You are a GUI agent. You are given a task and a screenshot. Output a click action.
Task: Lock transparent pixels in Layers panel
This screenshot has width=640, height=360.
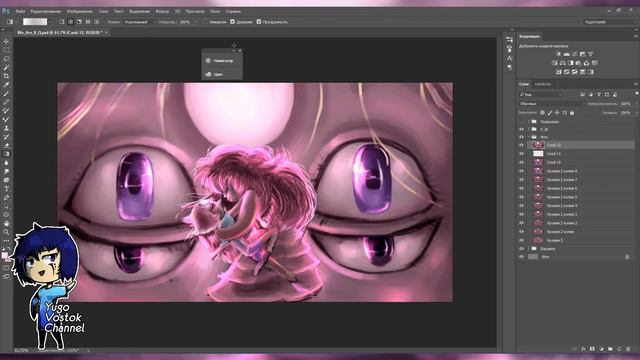tap(542, 113)
